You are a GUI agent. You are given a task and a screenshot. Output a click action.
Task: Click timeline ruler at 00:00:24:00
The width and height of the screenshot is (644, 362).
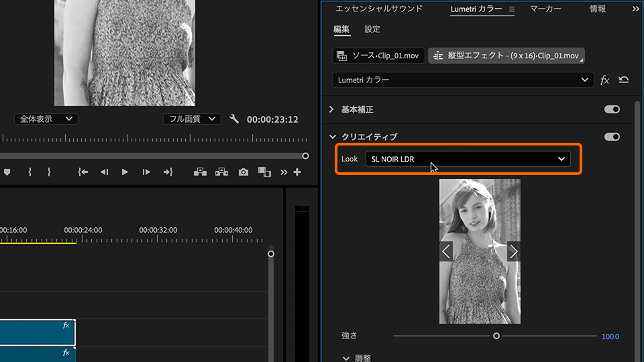tap(83, 230)
